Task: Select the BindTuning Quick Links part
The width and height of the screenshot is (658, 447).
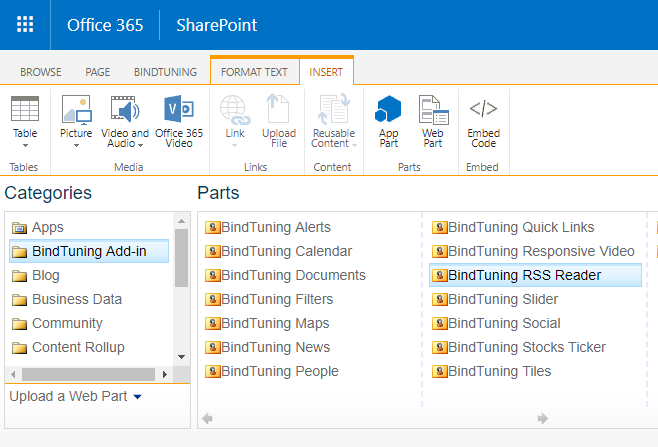Action: point(513,227)
